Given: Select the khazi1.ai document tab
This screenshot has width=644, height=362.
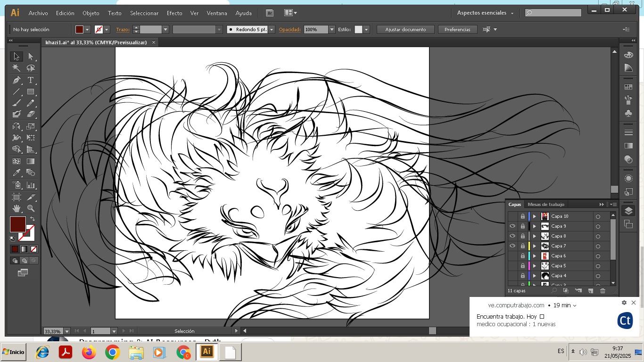Looking at the screenshot, I should tap(96, 42).
